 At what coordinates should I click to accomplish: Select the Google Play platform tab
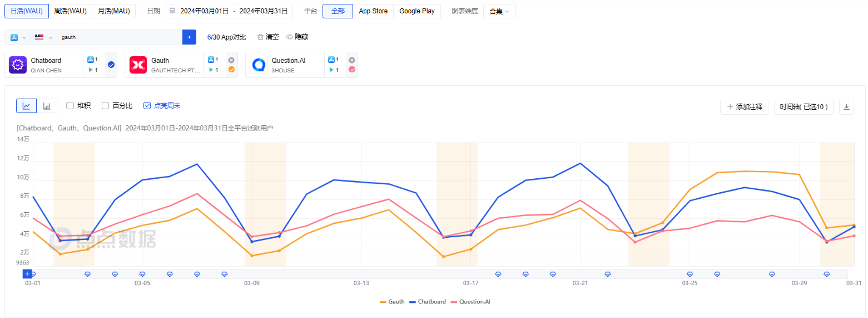coord(416,11)
